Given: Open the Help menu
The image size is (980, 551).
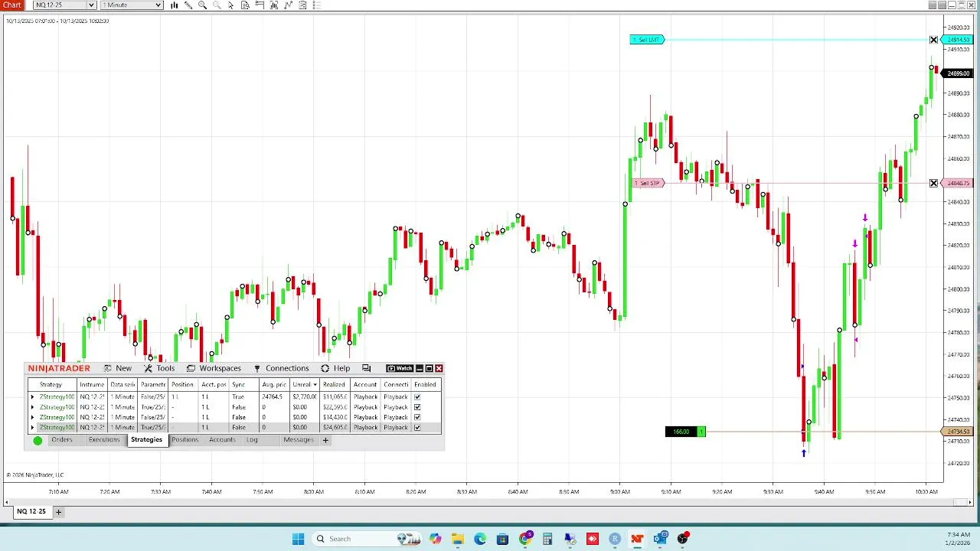Looking at the screenshot, I should (335, 369).
